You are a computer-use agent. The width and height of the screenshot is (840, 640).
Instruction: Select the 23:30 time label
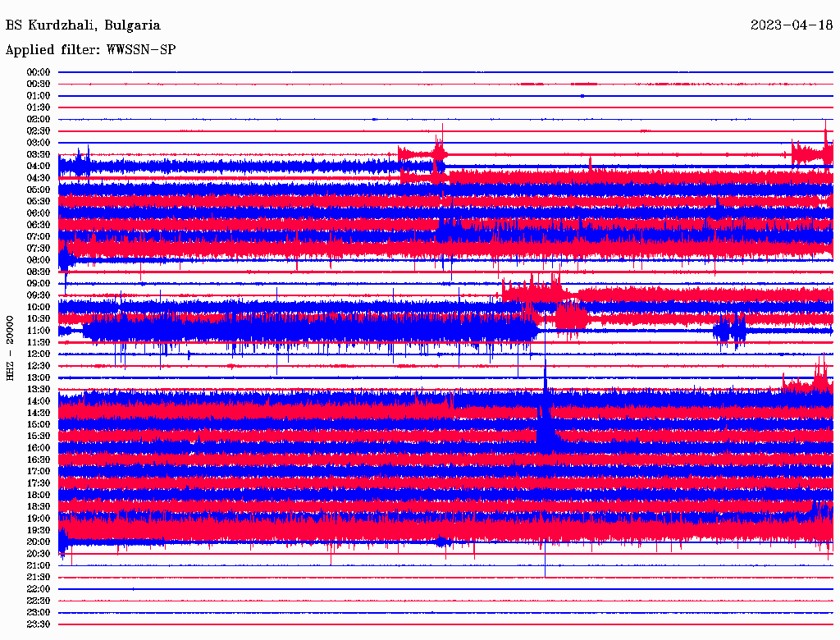[39, 624]
